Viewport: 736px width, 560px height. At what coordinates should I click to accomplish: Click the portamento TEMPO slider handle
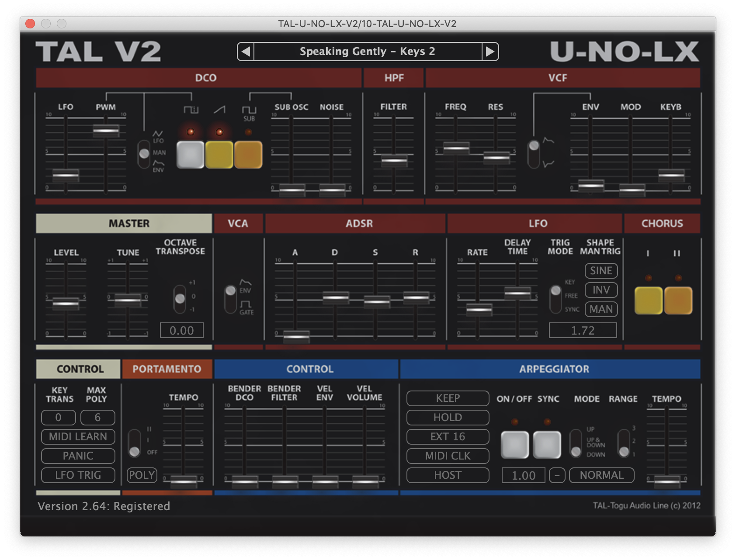[x=184, y=481]
